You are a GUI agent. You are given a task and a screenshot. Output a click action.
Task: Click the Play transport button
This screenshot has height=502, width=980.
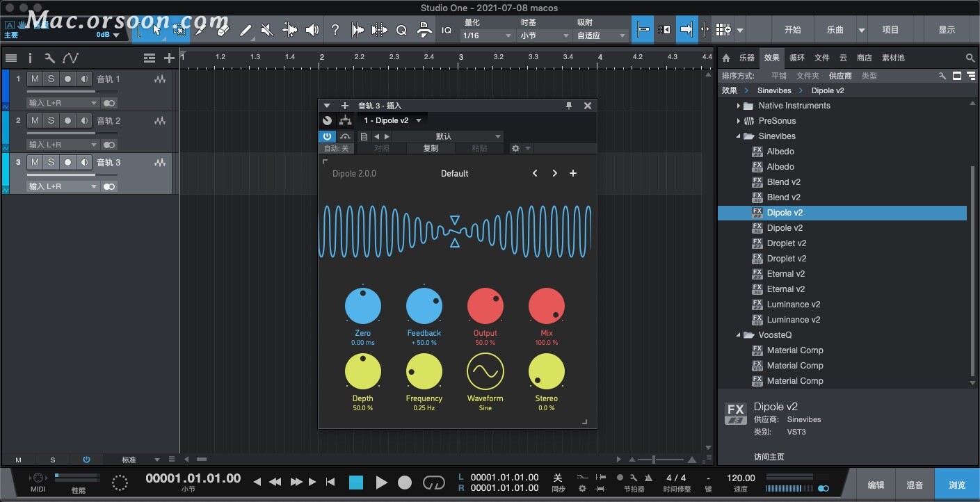tap(381, 482)
